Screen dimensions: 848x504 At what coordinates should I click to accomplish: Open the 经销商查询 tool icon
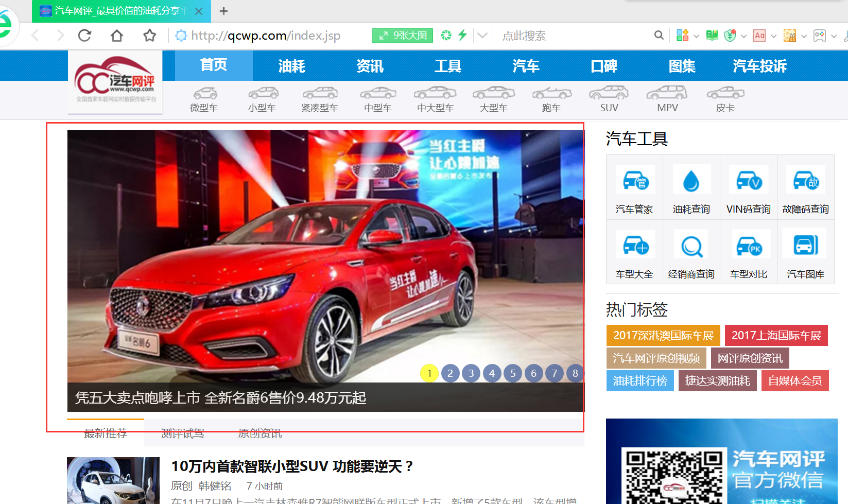[691, 245]
